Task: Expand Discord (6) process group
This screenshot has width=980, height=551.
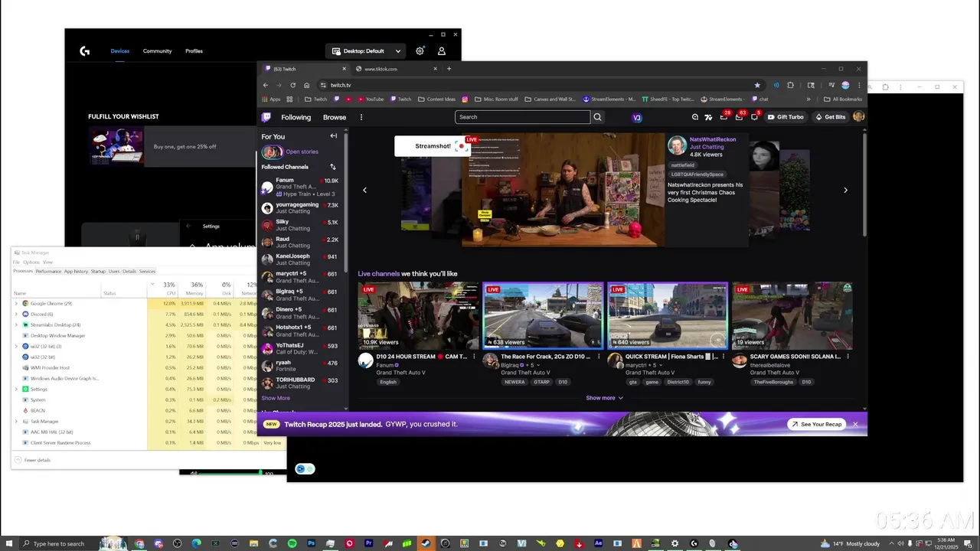Action: [x=16, y=314]
